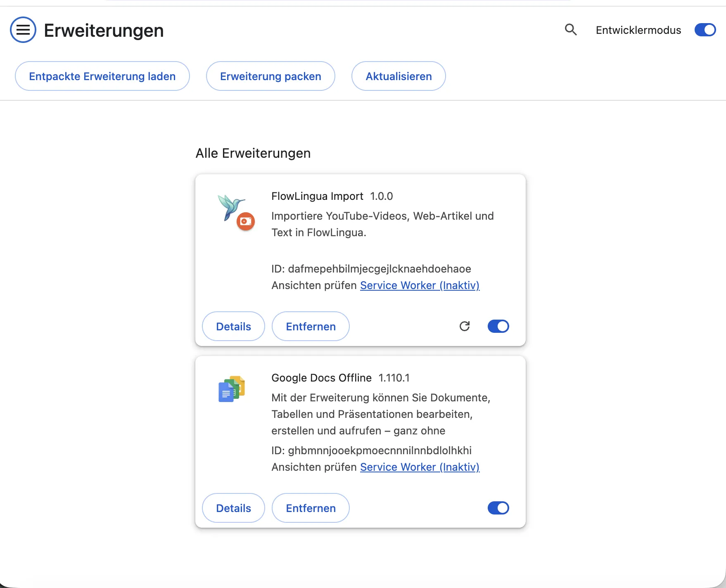726x588 pixels.
Task: Open Details for FlowLingua Import
Action: [x=233, y=326]
